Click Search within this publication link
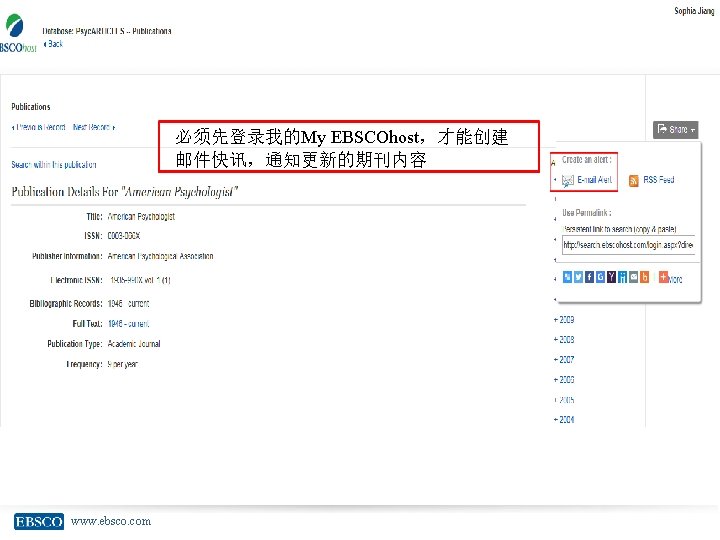The image size is (720, 540). tap(54, 164)
